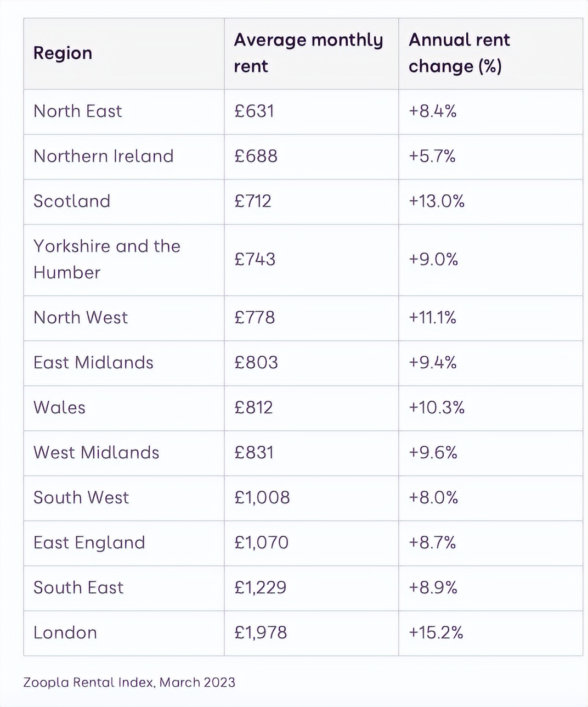Select Yorkshire and the Humber cell
This screenshot has width=588, height=707.
(x=107, y=259)
